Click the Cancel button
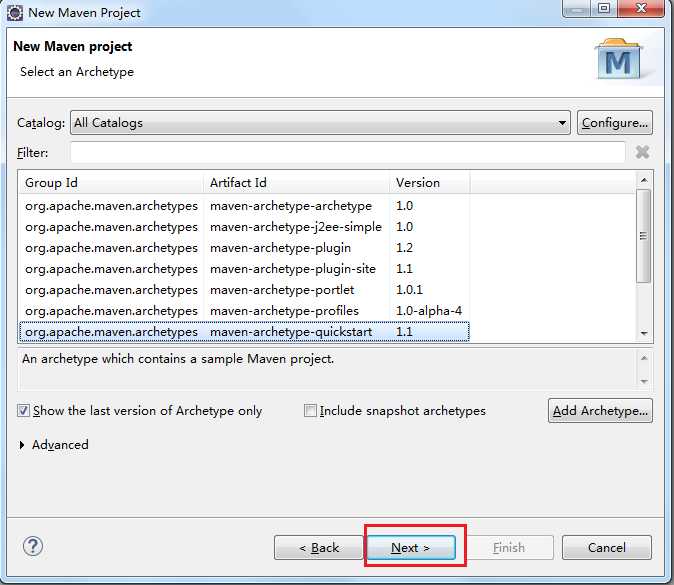Screen dimensions: 674x585 click(x=607, y=548)
